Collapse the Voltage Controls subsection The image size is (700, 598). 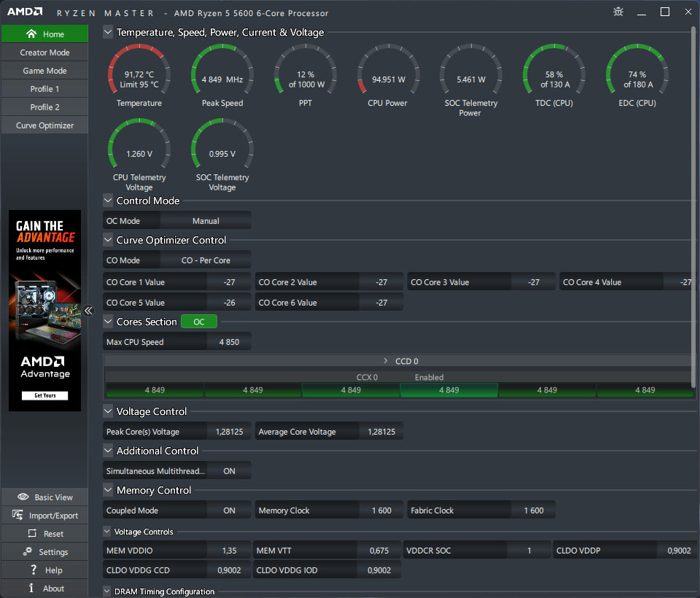coord(106,532)
